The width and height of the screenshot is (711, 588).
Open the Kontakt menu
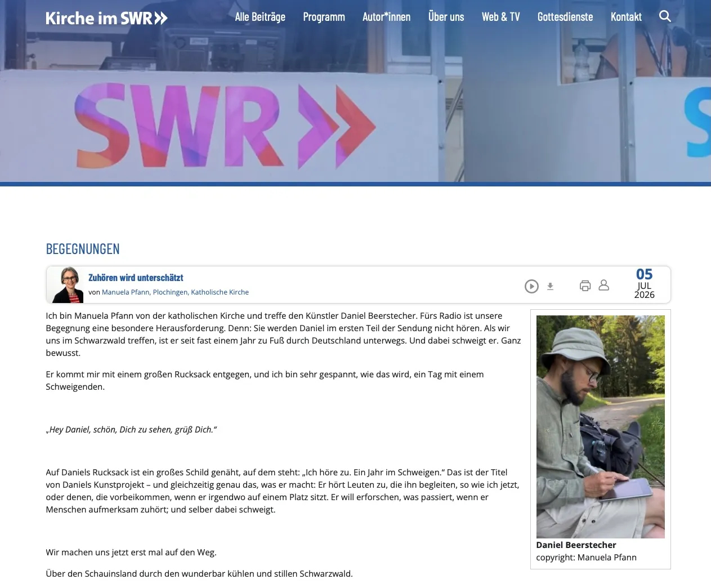click(626, 17)
